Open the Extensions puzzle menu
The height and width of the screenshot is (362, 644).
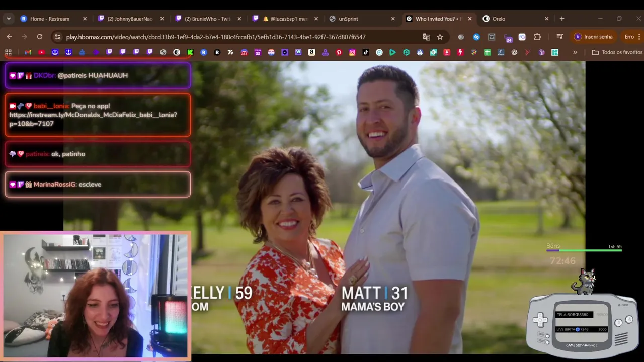click(537, 37)
